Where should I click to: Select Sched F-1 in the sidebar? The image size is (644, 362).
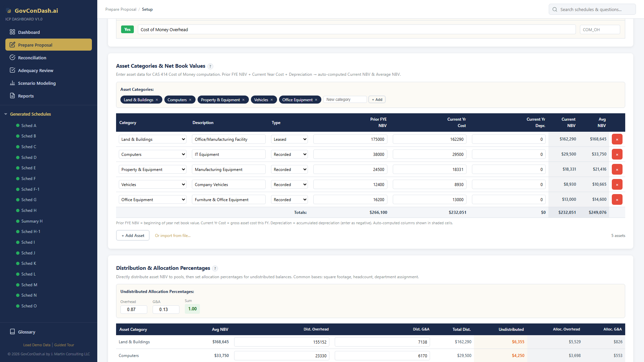[x=30, y=189]
